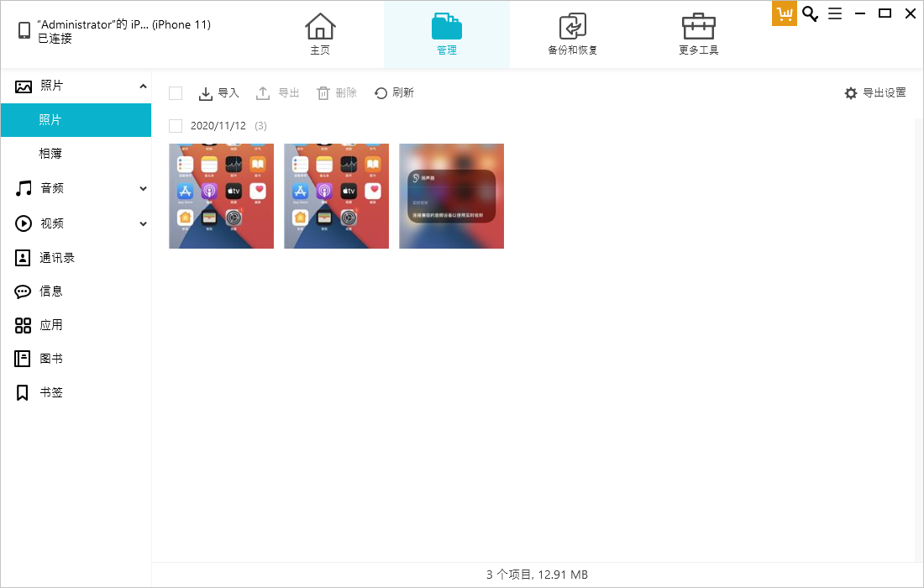The width and height of the screenshot is (924, 588).
Task: Click the vertical scrollbar of photo list
Action: [919, 339]
